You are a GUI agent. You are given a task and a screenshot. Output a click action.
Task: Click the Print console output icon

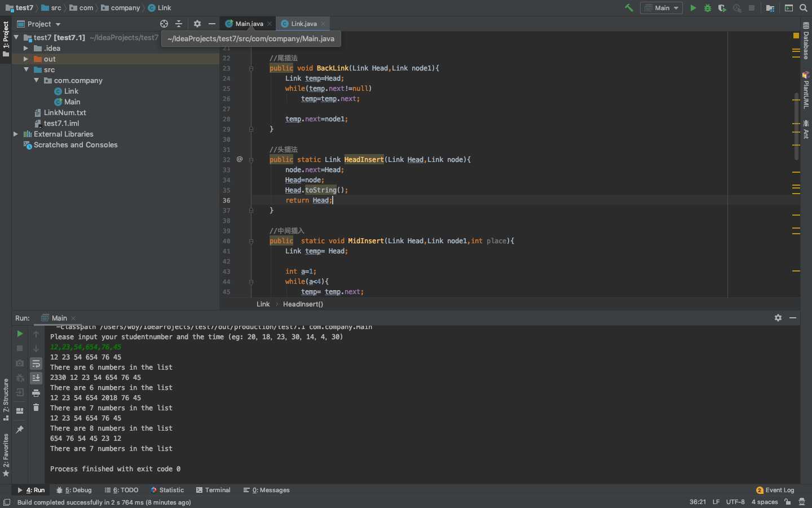point(36,393)
